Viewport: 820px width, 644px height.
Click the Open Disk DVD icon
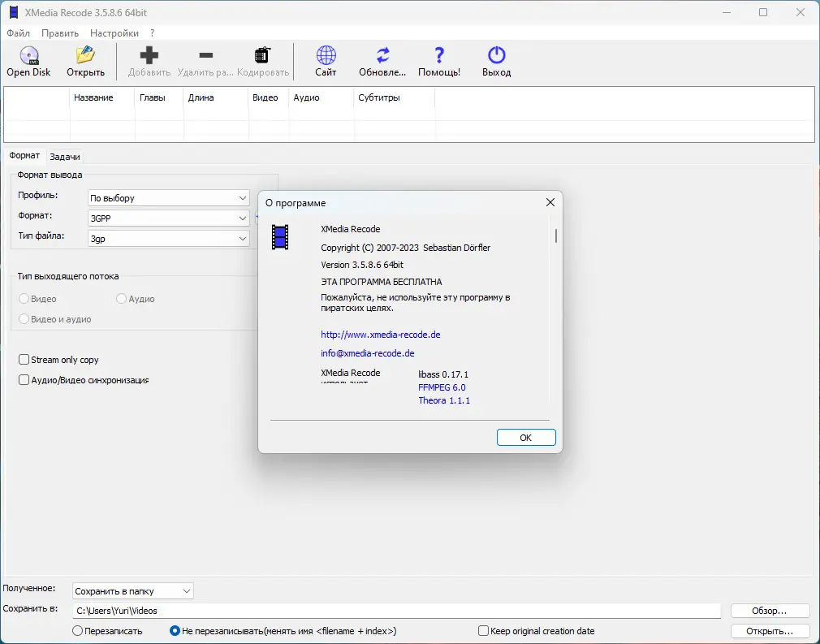tap(28, 55)
